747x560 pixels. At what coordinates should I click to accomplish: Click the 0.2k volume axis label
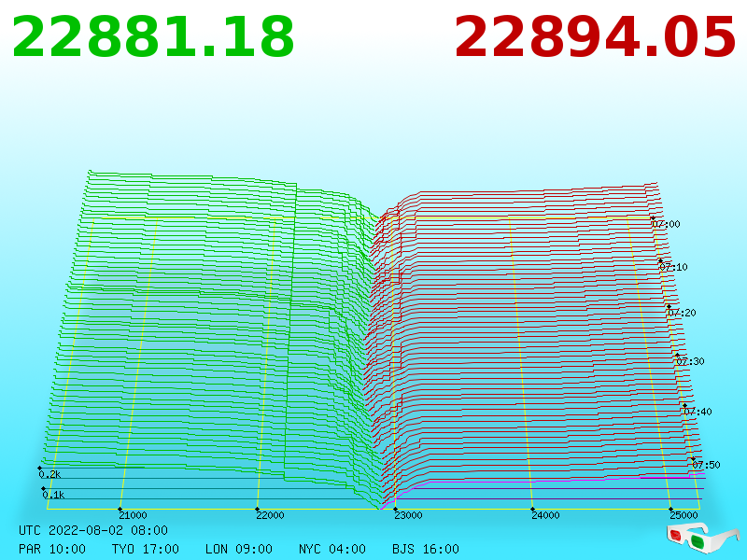coord(49,474)
